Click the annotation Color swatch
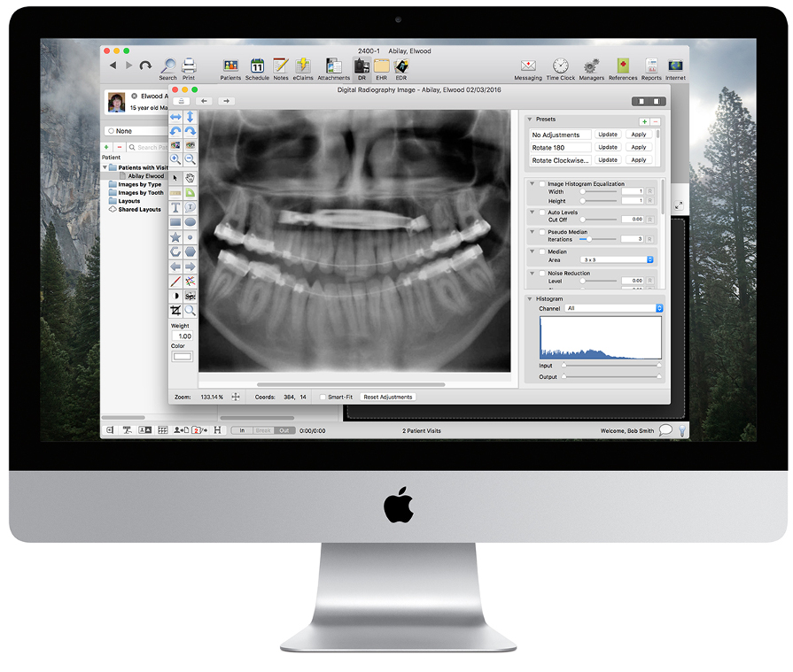The image size is (793, 672). tap(182, 357)
